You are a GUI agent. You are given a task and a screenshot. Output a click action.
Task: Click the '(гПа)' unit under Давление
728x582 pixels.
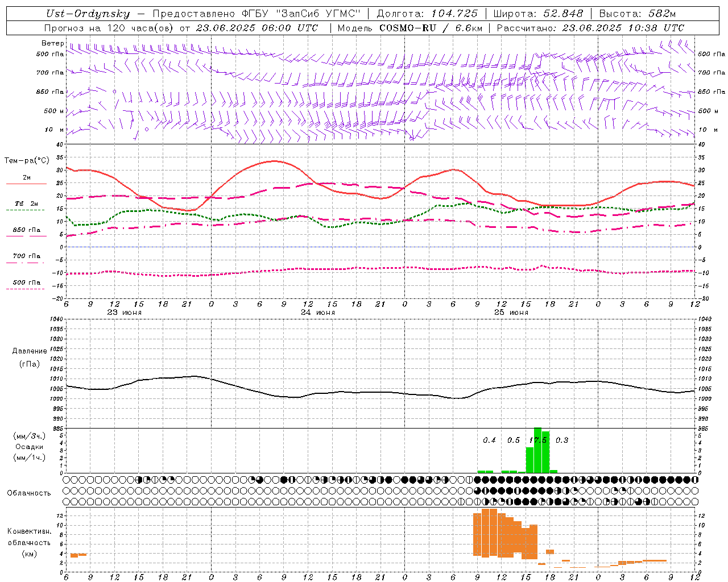(x=30, y=364)
